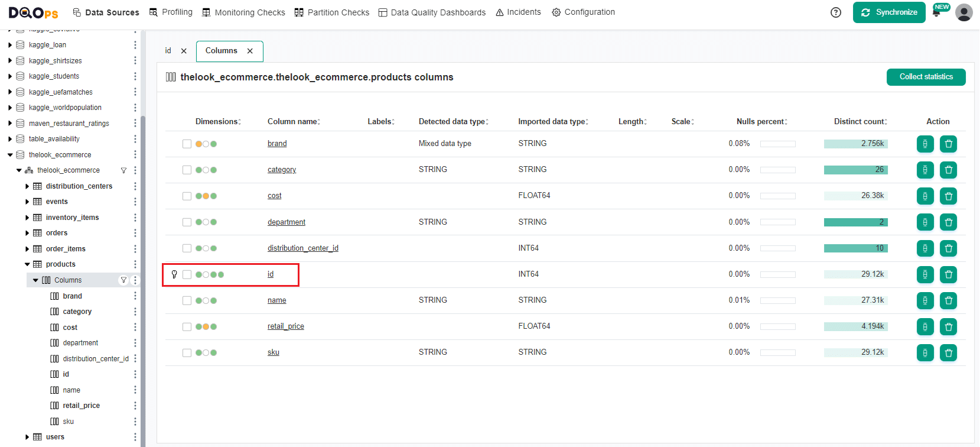Open the distribution_center_id column link
The height and width of the screenshot is (447, 980).
tap(303, 248)
